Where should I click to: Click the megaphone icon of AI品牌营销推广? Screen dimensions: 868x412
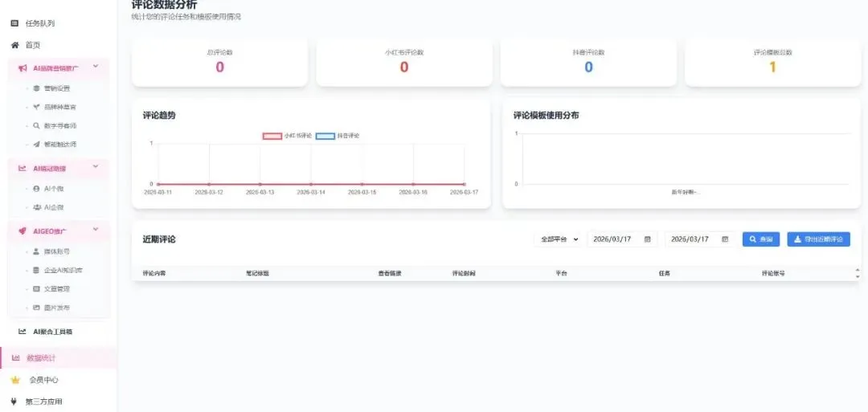[x=23, y=68]
